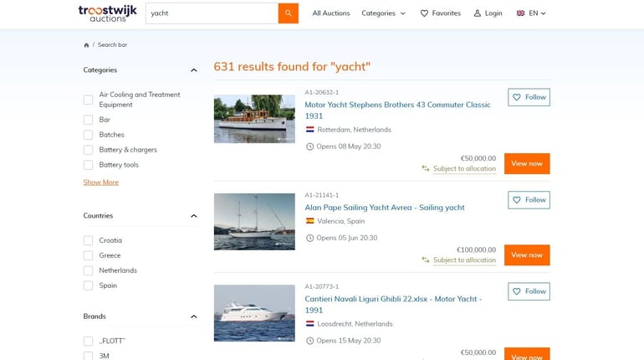The height and width of the screenshot is (360, 644).
Task: Open the Ghibli white motor yacht thumbnail
Action: click(254, 313)
